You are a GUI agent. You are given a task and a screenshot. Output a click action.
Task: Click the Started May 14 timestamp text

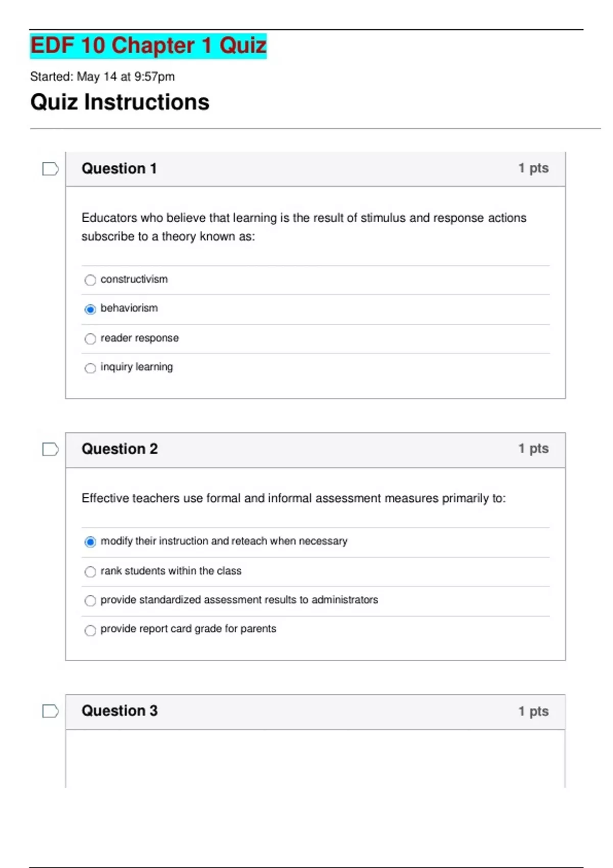tap(102, 77)
